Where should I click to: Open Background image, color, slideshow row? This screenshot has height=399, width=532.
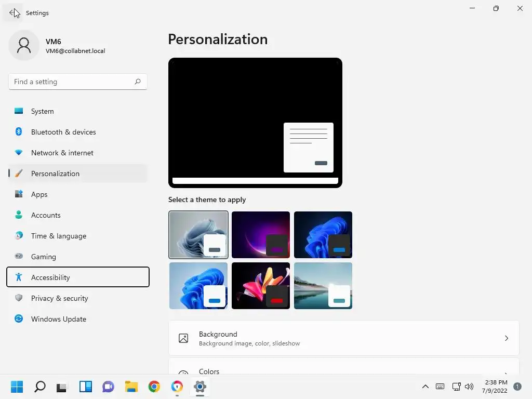pos(344,338)
